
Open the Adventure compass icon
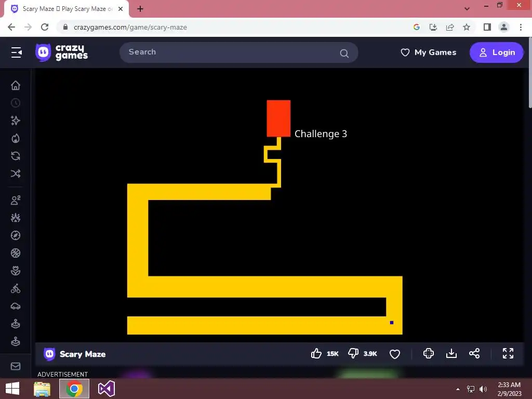[x=16, y=235]
